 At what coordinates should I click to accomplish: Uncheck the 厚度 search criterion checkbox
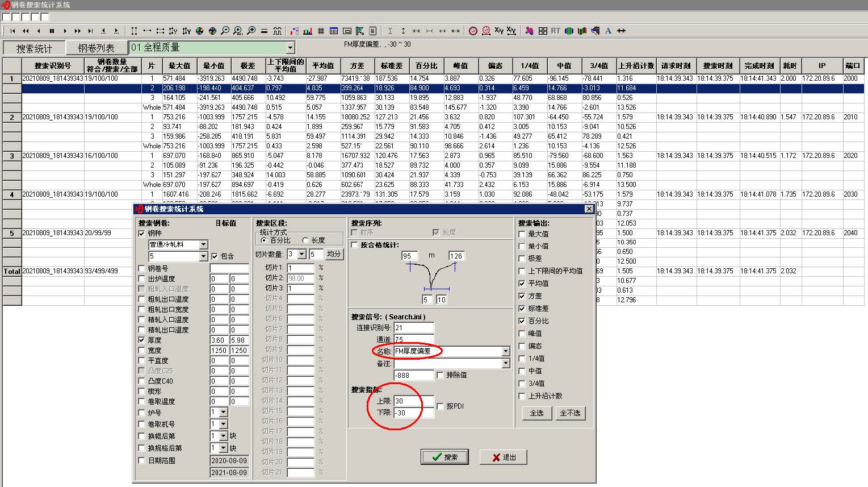(x=142, y=340)
